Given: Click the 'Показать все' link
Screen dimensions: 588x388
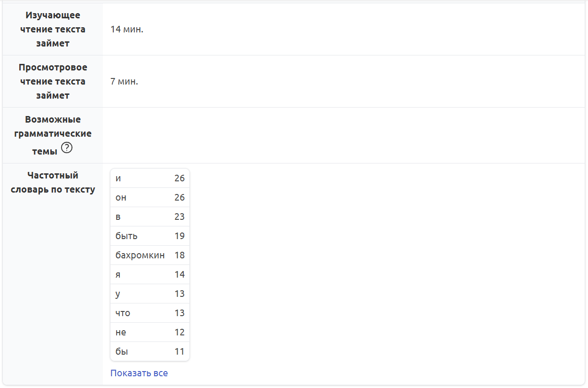Looking at the screenshot, I should coord(139,373).
